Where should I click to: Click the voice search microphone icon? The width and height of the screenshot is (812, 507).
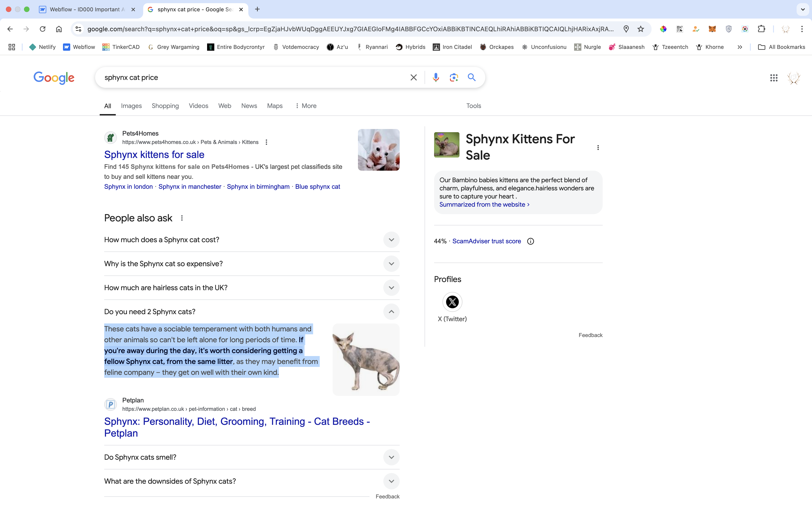(435, 77)
